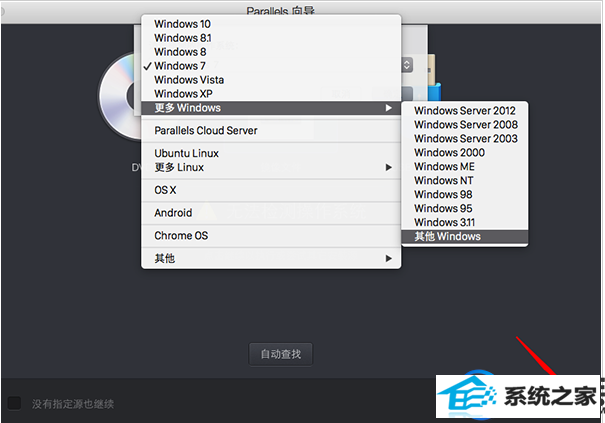Select the checked Windows 7 item
This screenshot has height=423, width=605.
coord(271,66)
